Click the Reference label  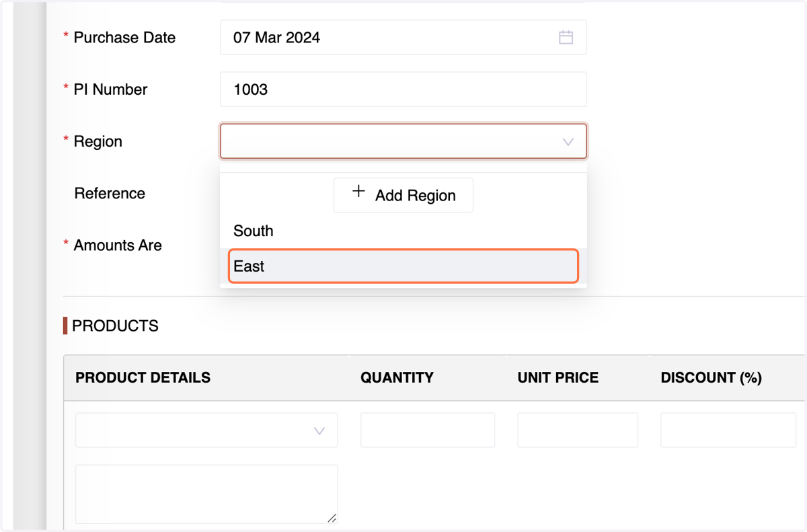[110, 194]
